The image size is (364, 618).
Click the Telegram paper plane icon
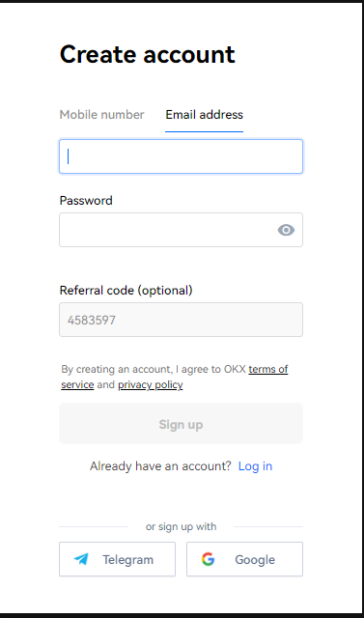click(x=81, y=559)
